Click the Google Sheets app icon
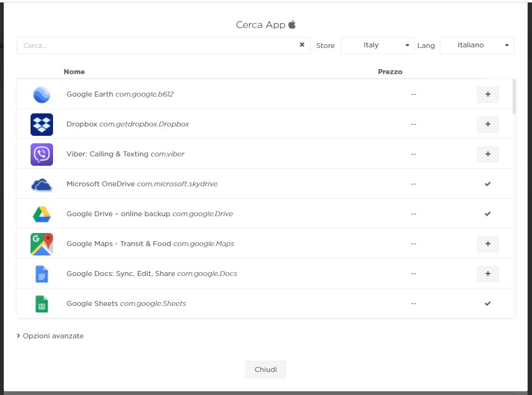 click(x=42, y=304)
